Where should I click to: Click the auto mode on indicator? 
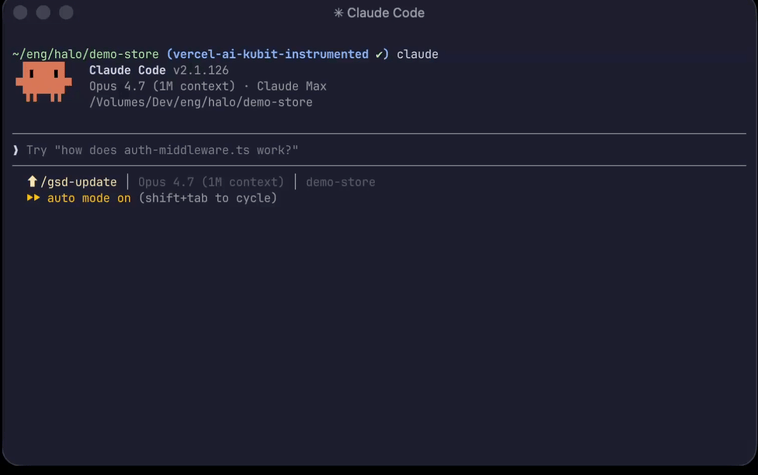[x=89, y=198]
